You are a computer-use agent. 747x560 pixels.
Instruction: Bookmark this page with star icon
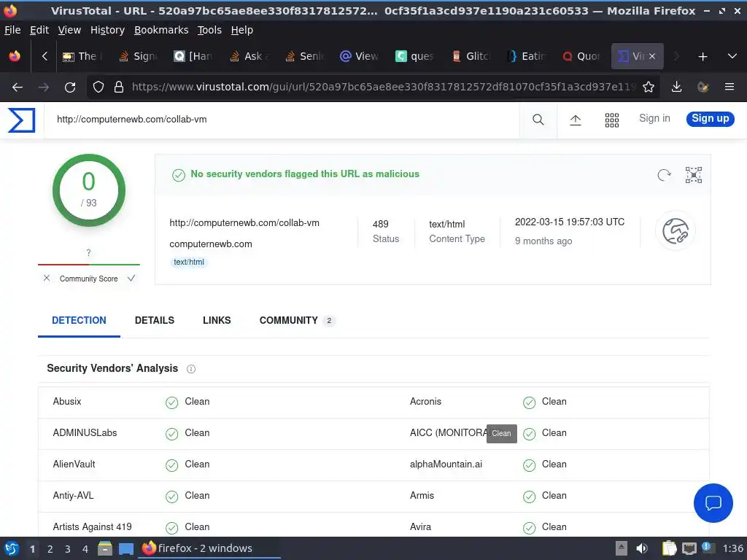(x=649, y=87)
